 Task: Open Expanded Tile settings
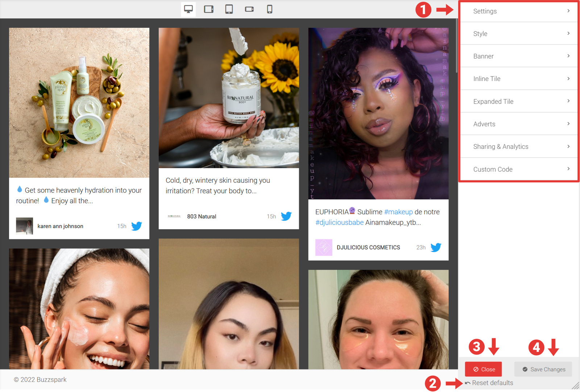pos(519,102)
